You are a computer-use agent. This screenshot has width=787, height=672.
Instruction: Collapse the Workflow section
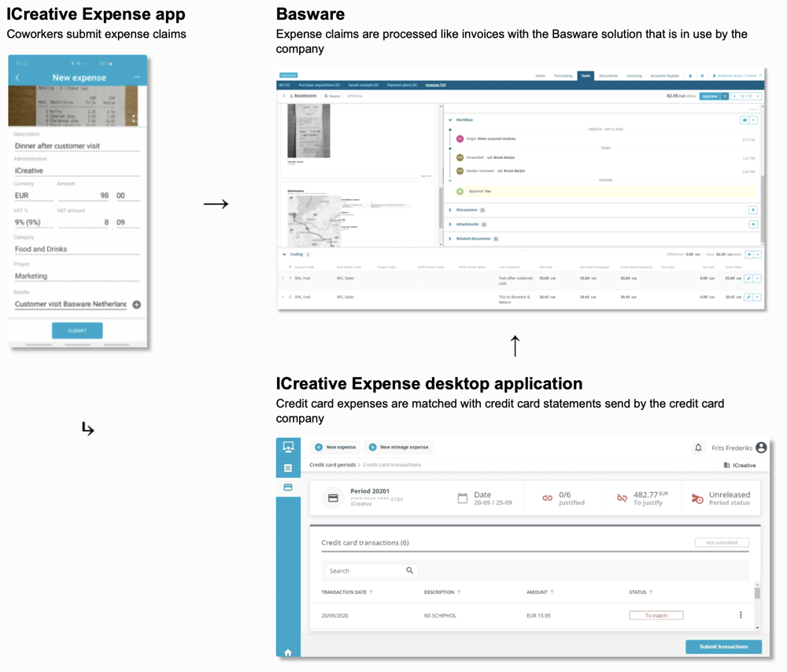[450, 120]
